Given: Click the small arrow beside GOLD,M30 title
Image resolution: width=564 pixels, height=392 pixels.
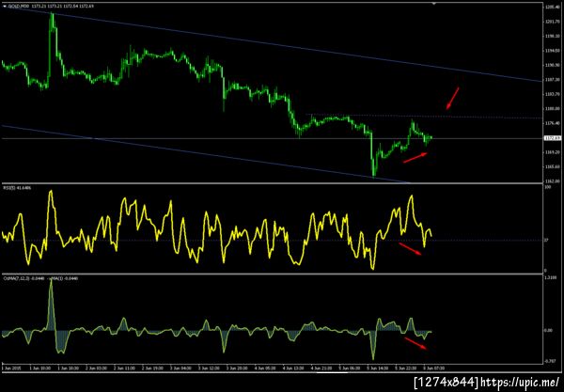Looking at the screenshot, I should tap(5, 7).
